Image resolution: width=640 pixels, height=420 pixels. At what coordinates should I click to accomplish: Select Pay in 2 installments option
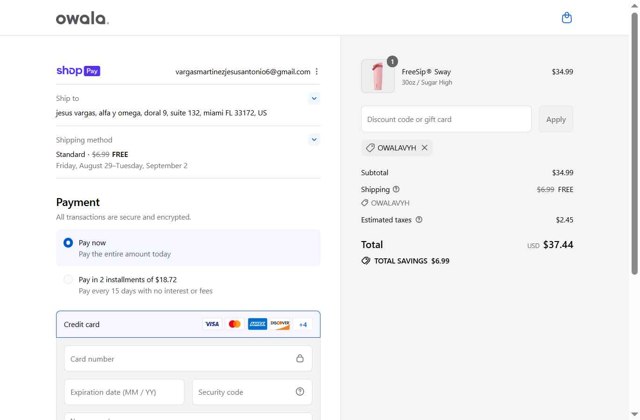(x=68, y=280)
